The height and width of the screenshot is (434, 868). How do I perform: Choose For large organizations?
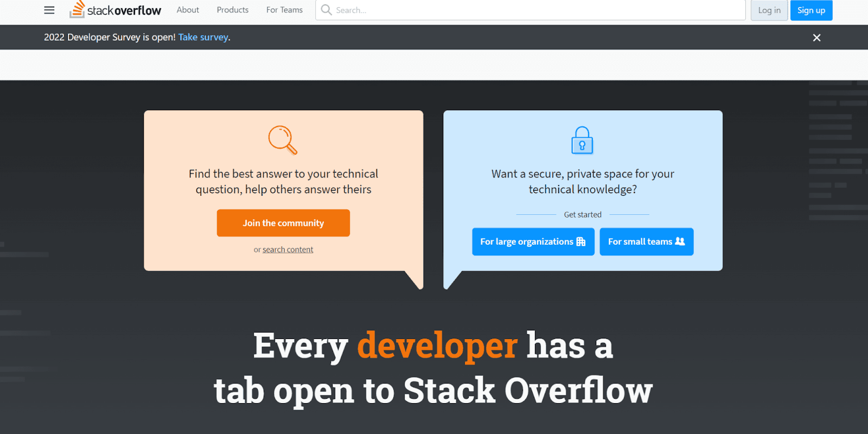(x=533, y=241)
